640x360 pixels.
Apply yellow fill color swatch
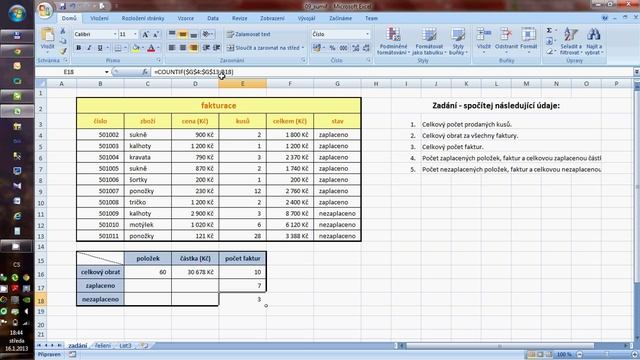[136, 48]
